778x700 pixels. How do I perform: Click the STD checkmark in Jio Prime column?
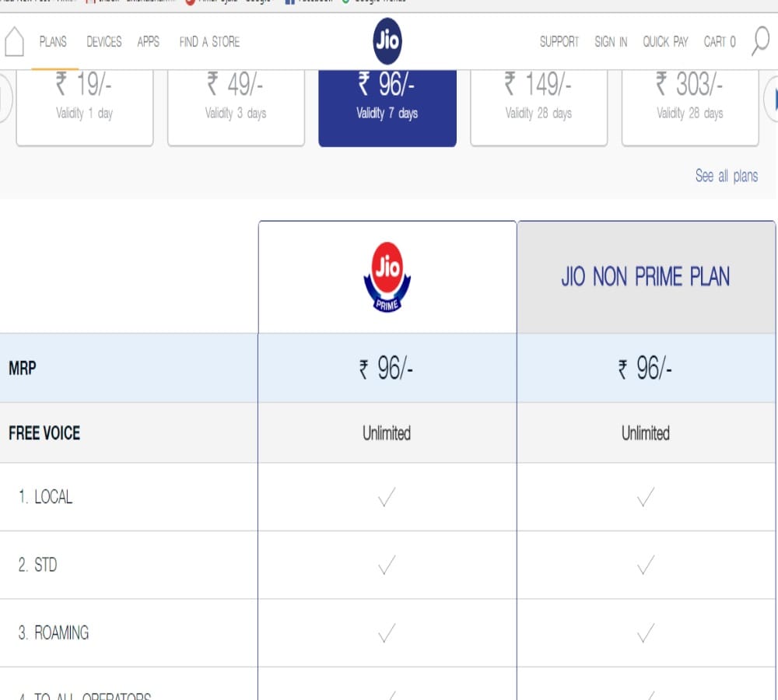(x=387, y=565)
